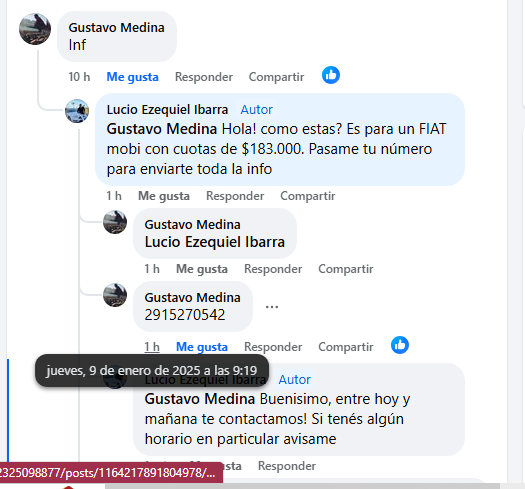The width and height of the screenshot is (525, 489).
Task: Open Gustavo's avatar on the 'Lucio Ezequiel Ibarra' mention reply
Action: click(115, 222)
